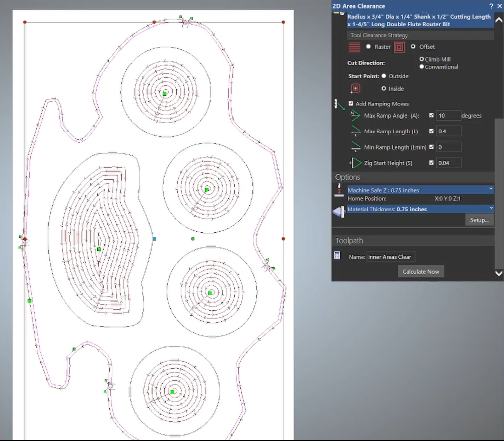The image size is (504, 441).
Task: Click the start point selector icon
Action: click(355, 88)
